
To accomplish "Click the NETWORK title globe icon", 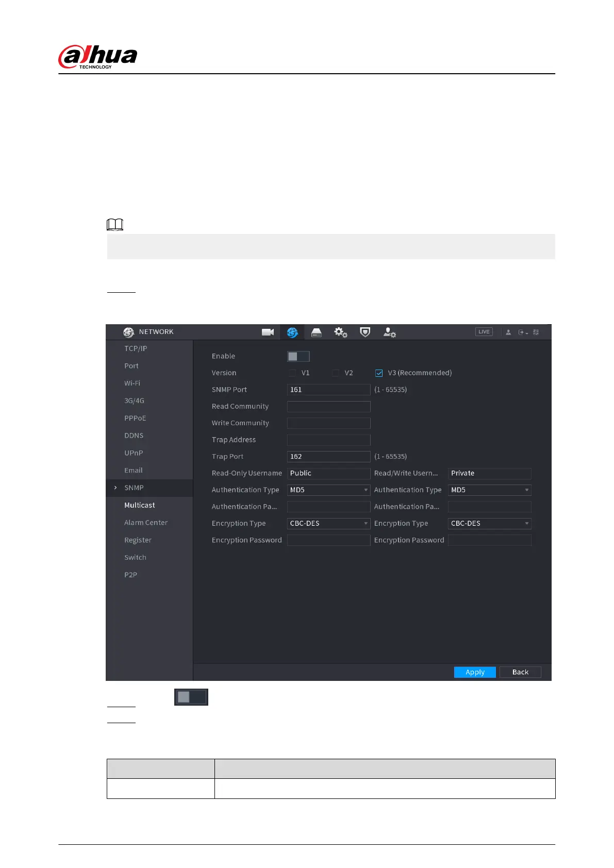I will click(x=128, y=332).
